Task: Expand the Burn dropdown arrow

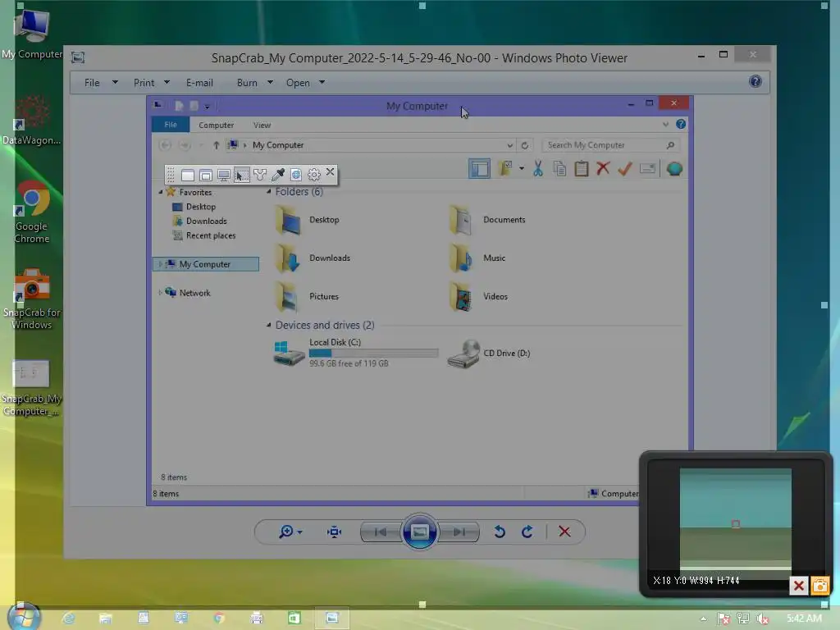Action: pos(270,83)
